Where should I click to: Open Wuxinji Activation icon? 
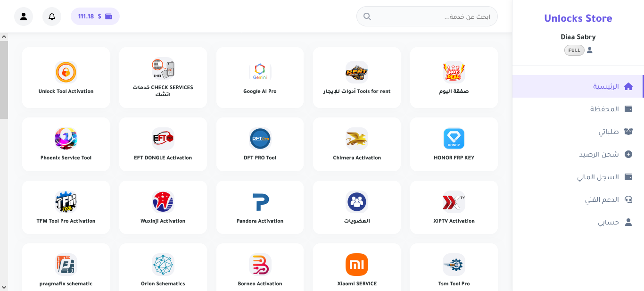pyautogui.click(x=163, y=202)
